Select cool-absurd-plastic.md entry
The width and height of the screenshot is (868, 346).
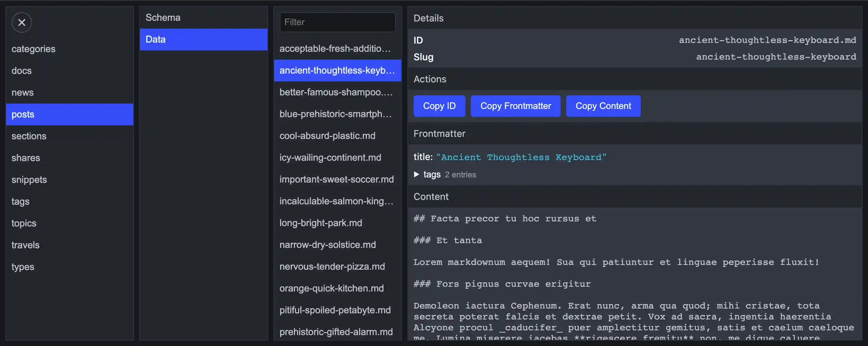click(x=338, y=136)
